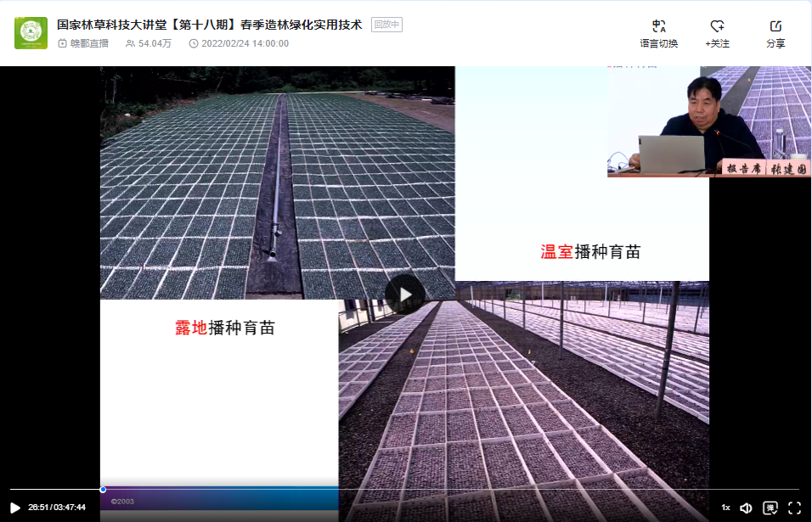Click the play icon in bottom control bar

pos(14,508)
